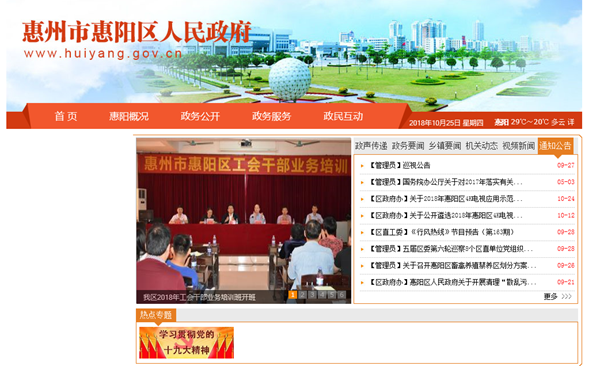Select the 热点专题 section tab
This screenshot has height=366, width=600.
point(156,315)
